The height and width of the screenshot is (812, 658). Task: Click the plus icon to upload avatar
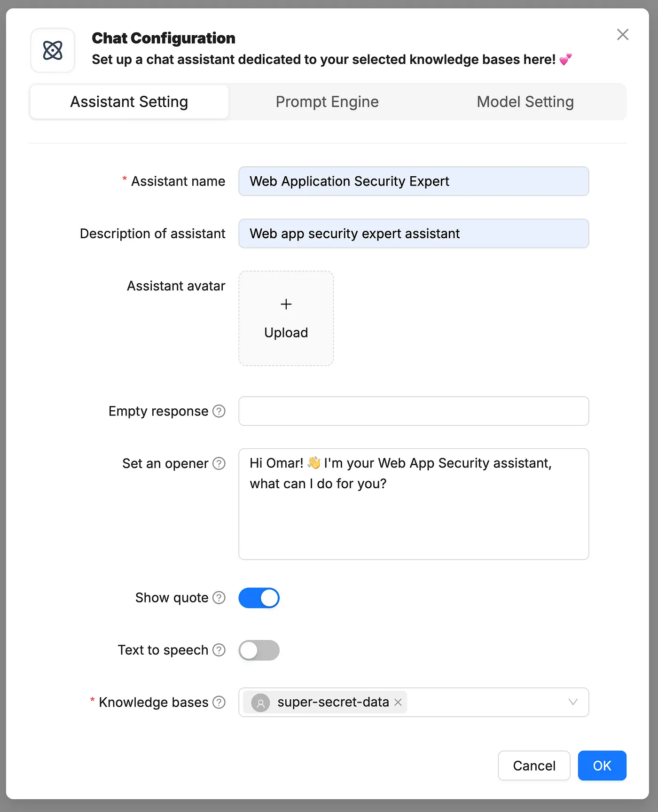(286, 304)
